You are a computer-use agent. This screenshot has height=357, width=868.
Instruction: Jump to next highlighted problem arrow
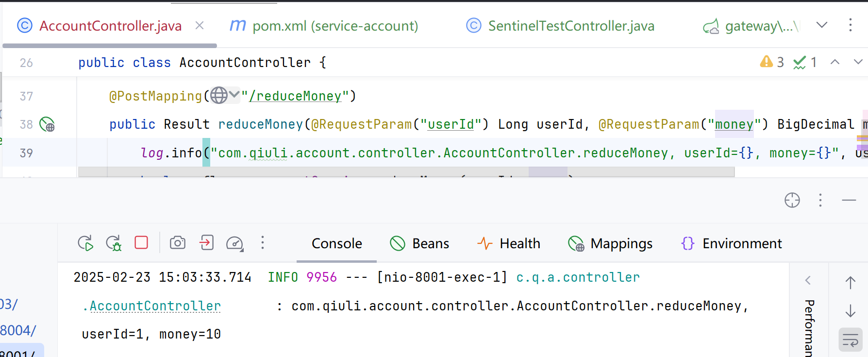click(x=858, y=62)
